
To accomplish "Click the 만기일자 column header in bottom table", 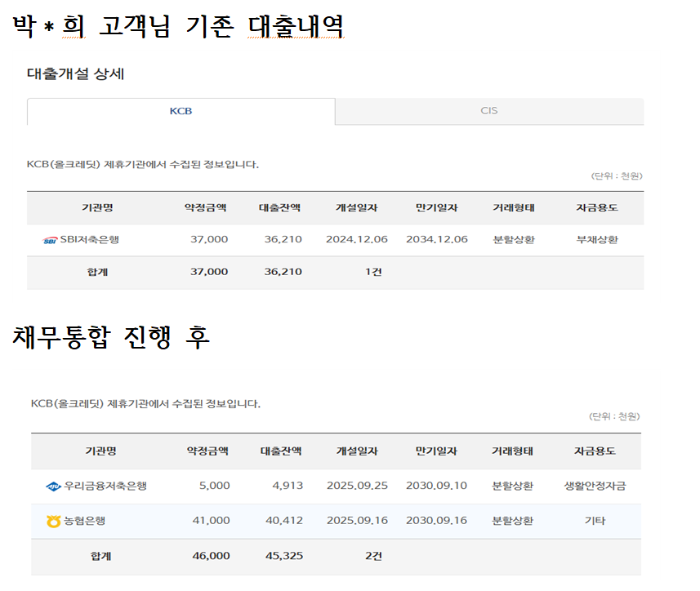I will (435, 451).
